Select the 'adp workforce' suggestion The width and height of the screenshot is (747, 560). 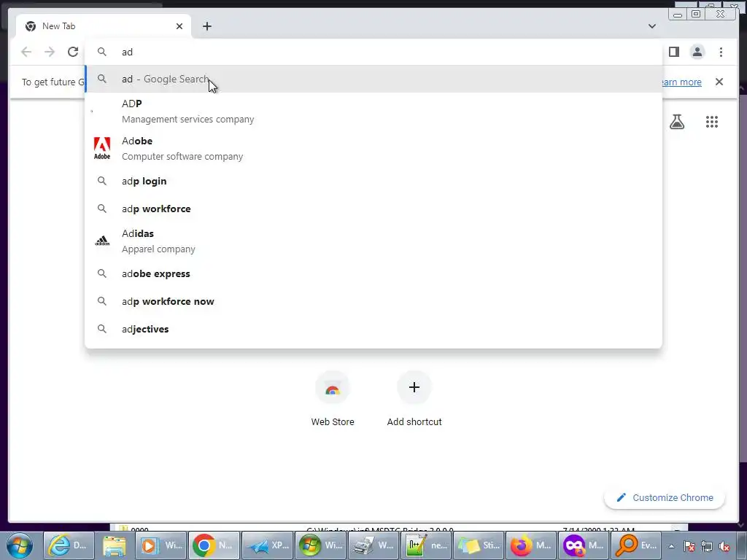(373, 209)
